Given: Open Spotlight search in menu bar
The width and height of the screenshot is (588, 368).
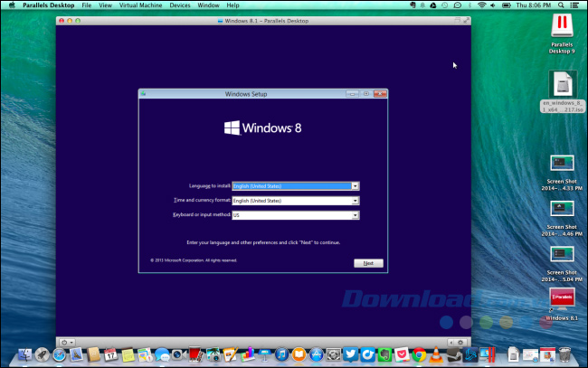Looking at the screenshot, I should (561, 5).
